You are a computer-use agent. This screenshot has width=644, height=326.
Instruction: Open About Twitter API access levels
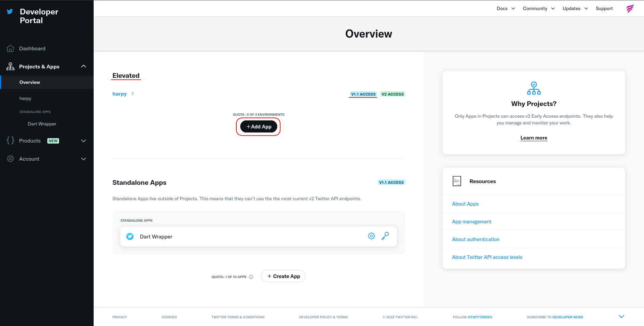point(487,257)
